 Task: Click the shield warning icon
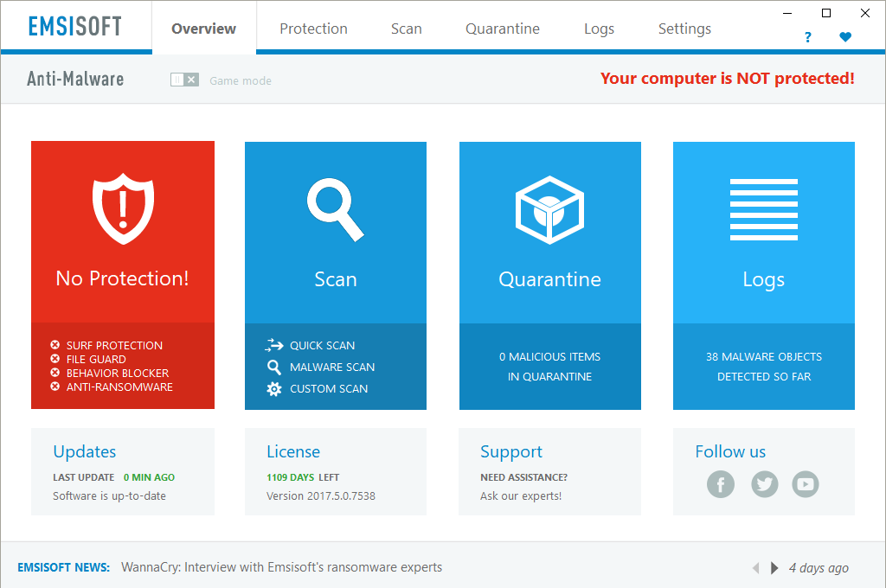click(x=123, y=208)
